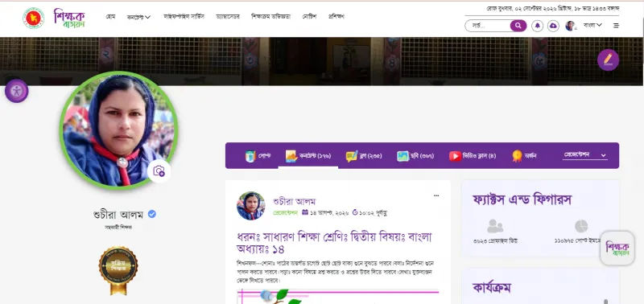
Task: Click the post time ১০:০২ পূর্বাহ্ন
Action: (x=373, y=213)
